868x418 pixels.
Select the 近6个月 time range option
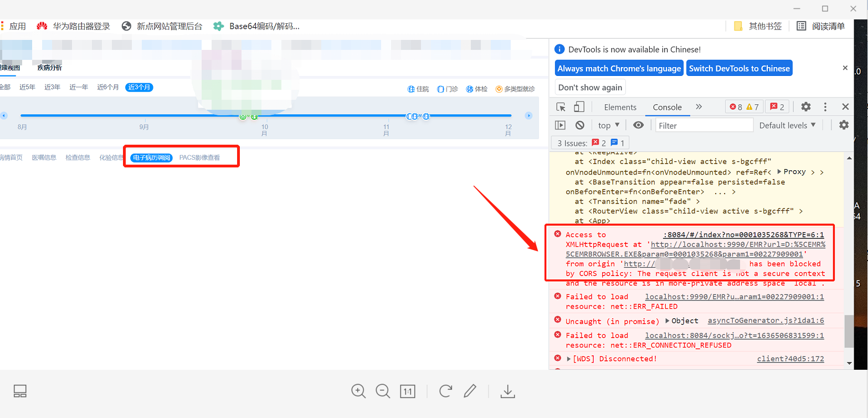coord(108,88)
